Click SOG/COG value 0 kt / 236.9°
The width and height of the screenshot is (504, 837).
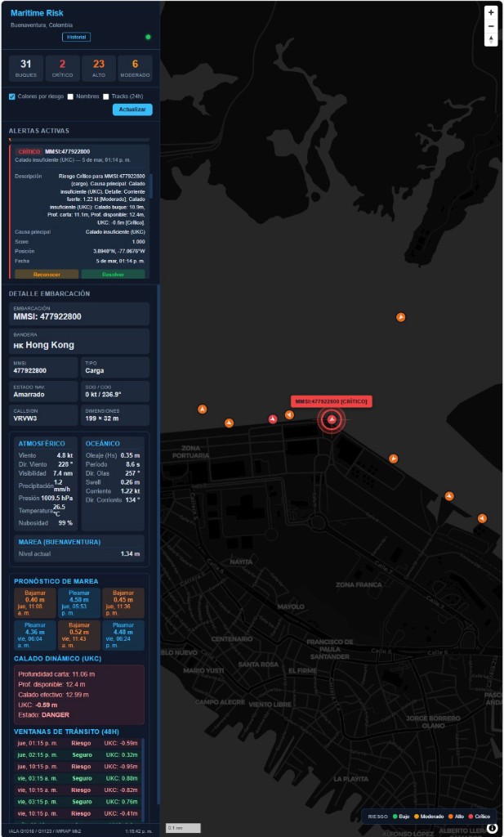(104, 396)
